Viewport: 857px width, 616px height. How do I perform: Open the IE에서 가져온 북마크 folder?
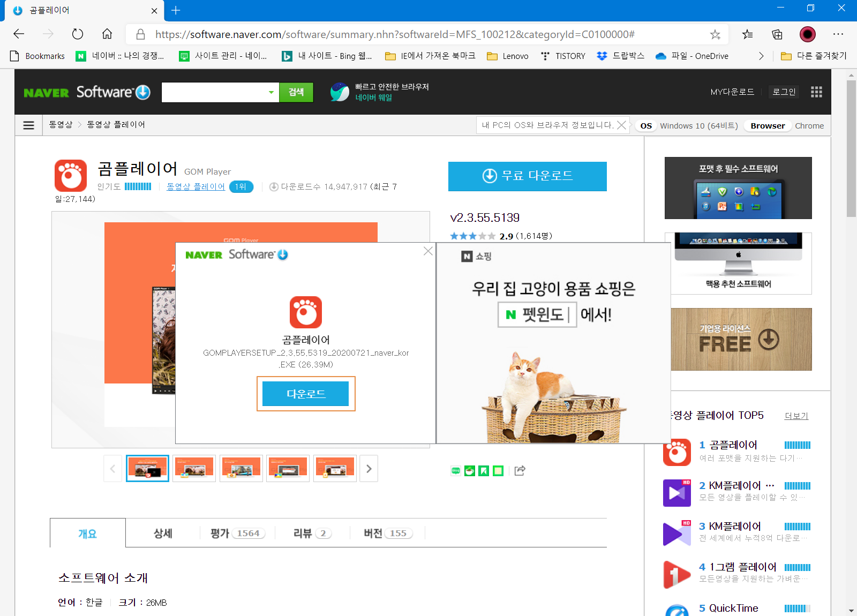tap(430, 56)
